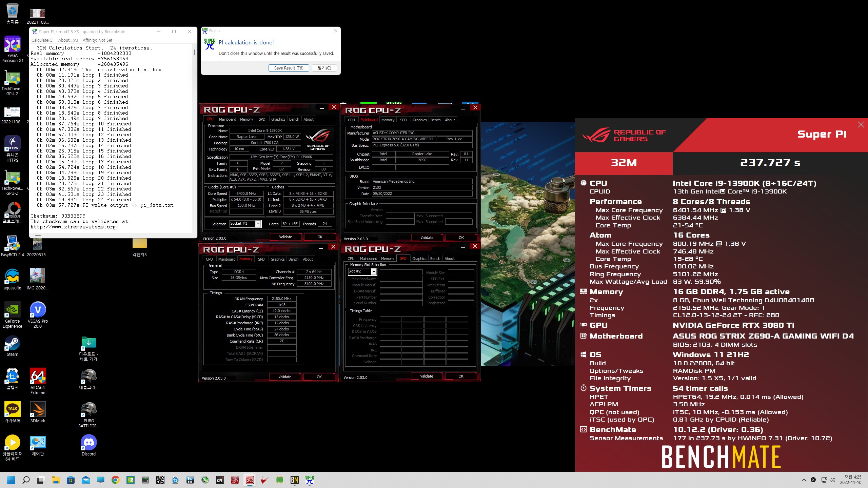The width and height of the screenshot is (868, 488).
Task: Open the 유니콘 HTTPS desktop shortcut
Action: click(12, 149)
